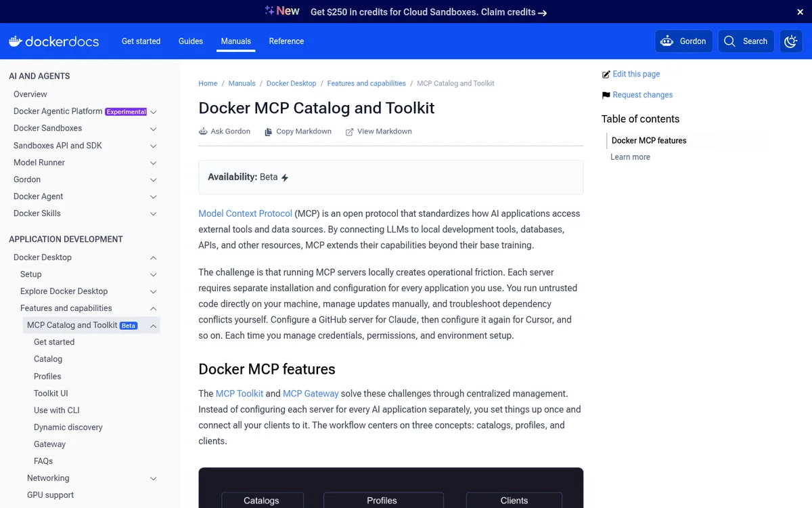Select the Manuals nav tab
The height and width of the screenshot is (508, 812).
point(236,41)
